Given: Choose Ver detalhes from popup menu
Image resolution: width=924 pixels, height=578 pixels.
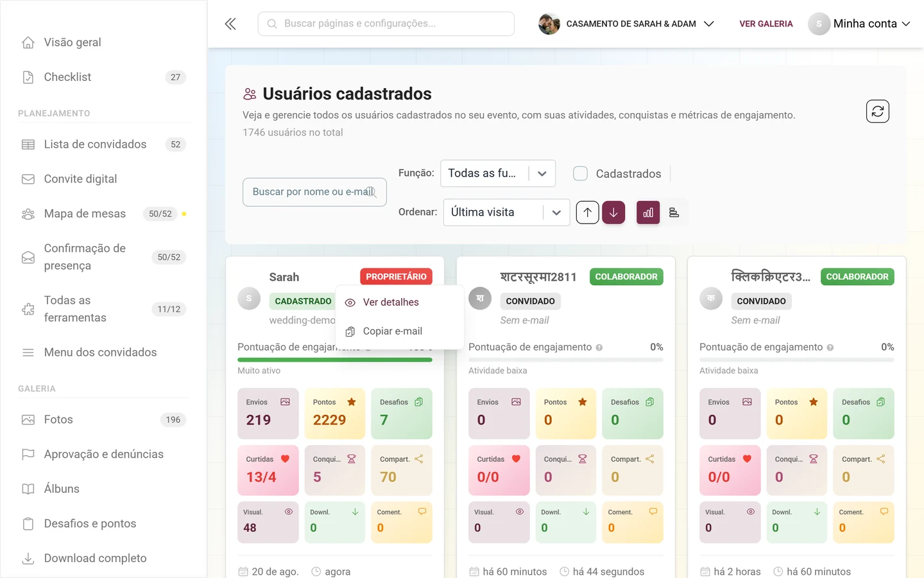Looking at the screenshot, I should point(399,302).
